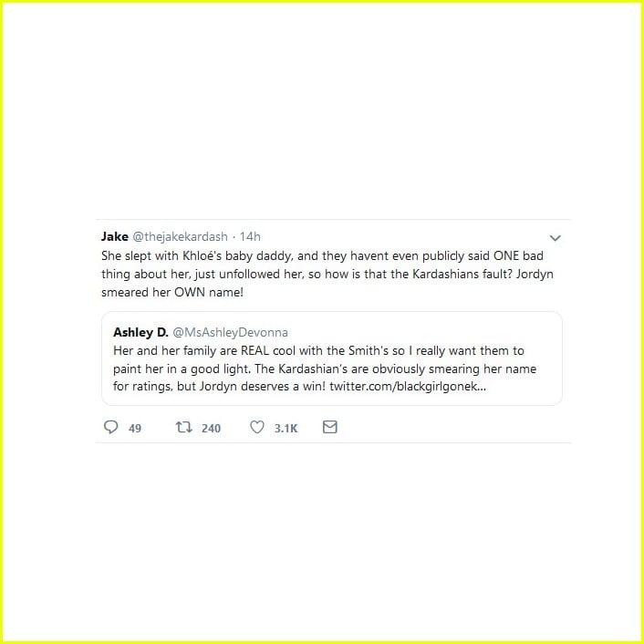Click the @MsAshleyDevonna handle
644x644 pixels.
click(230, 332)
